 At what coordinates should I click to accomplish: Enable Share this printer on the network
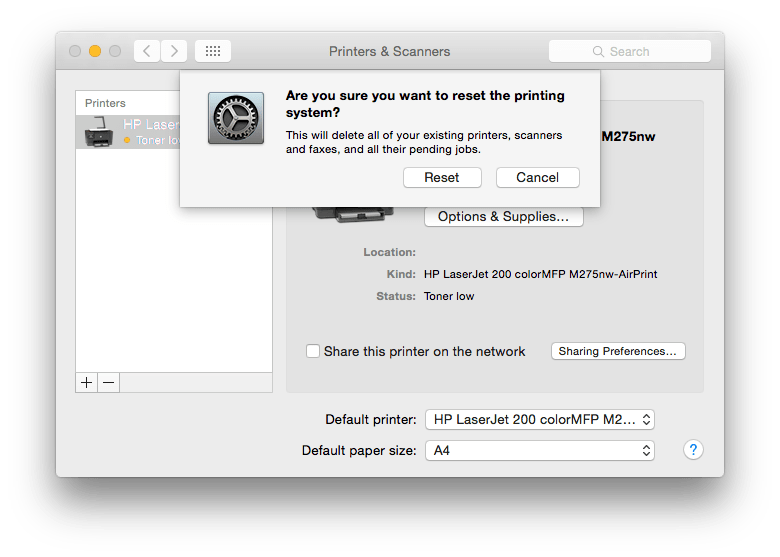(x=313, y=351)
